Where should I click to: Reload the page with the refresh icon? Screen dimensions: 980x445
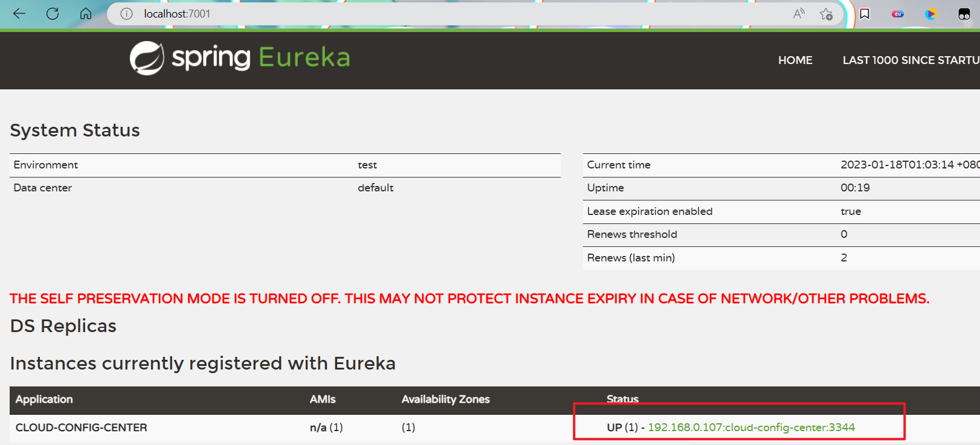point(53,13)
